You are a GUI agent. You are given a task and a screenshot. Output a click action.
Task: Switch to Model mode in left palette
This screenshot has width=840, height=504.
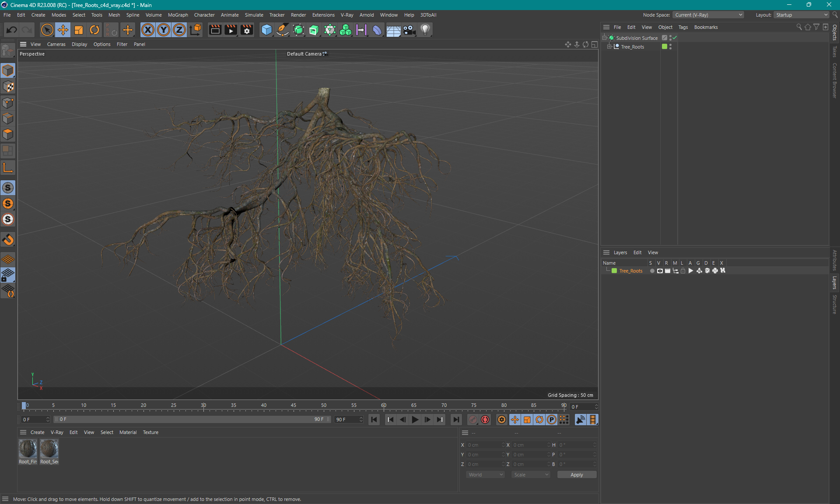(x=8, y=70)
